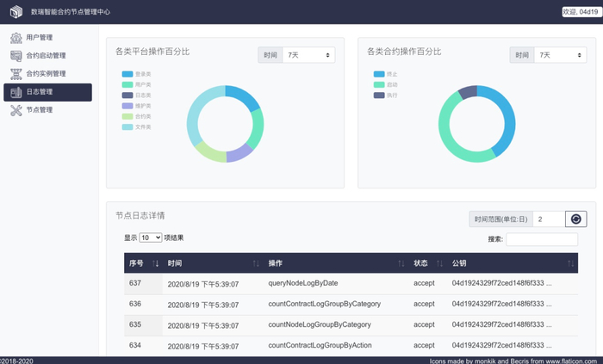Click the 各类平台操作百分比 heading

click(152, 52)
